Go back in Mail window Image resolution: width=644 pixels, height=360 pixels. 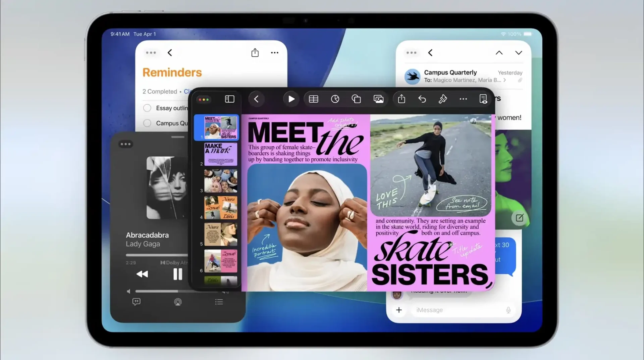430,53
